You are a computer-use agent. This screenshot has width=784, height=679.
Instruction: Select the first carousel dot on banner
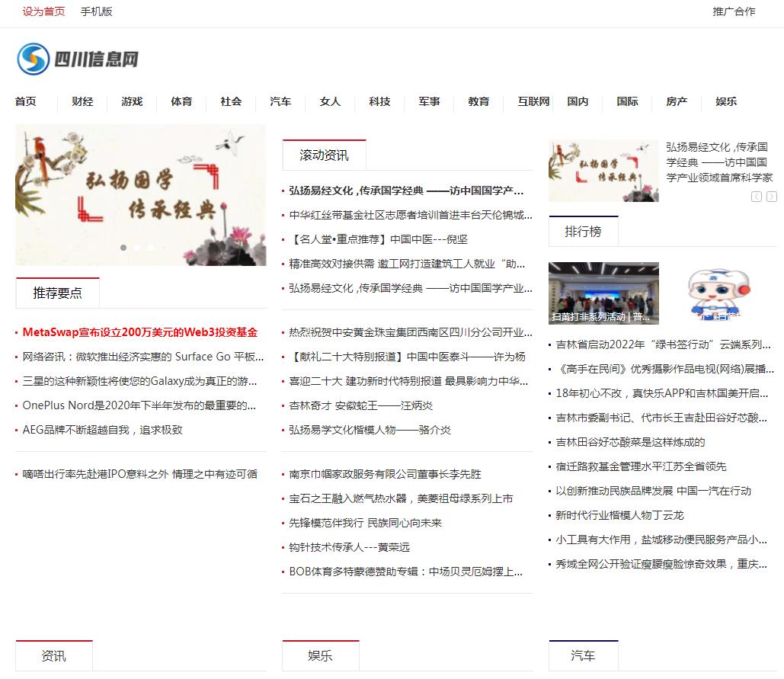pos(123,248)
